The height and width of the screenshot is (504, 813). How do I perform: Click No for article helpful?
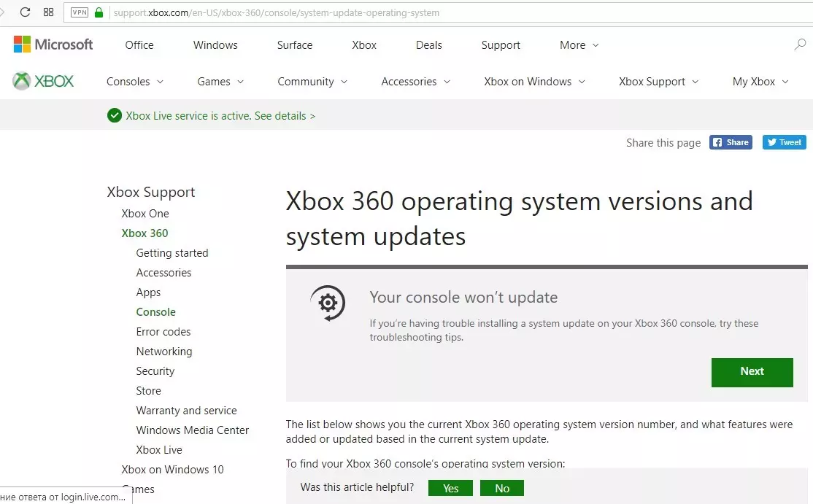pyautogui.click(x=502, y=488)
